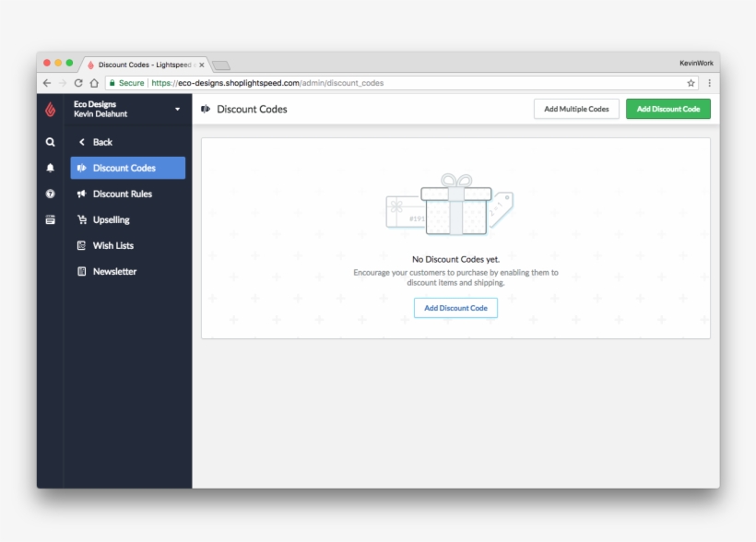Click the Discount Rules megaphone icon
The width and height of the screenshot is (756, 542).
(81, 194)
